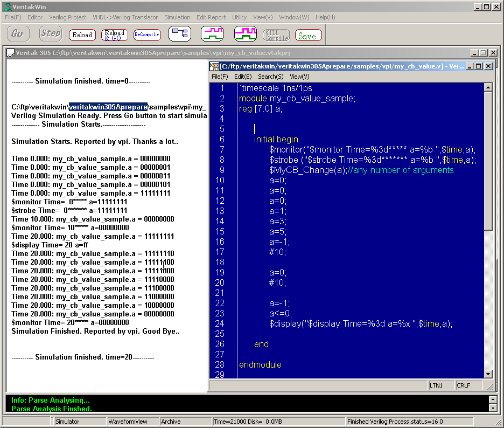Click the Archive status bar pane

(x=185, y=422)
